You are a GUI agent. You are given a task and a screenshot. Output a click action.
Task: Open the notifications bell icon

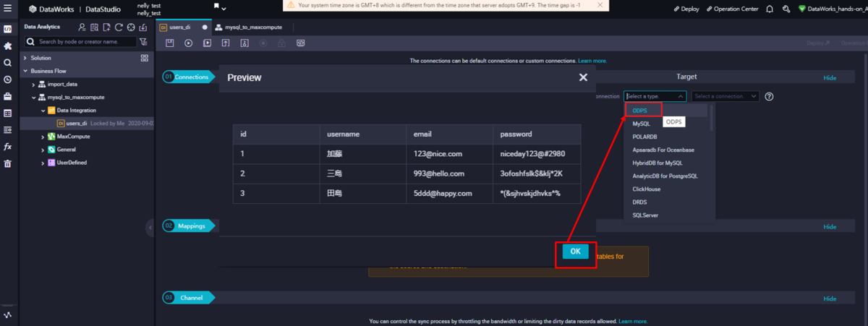pyautogui.click(x=769, y=9)
